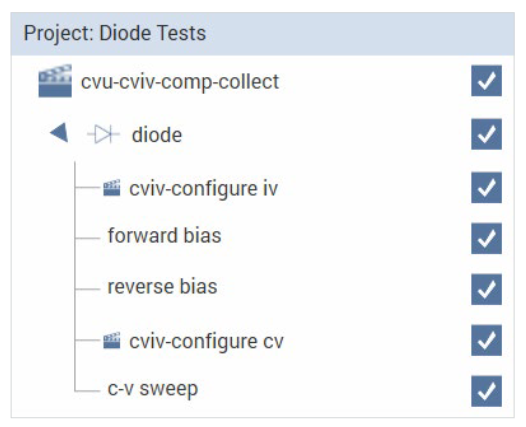Screen dimensions: 526x427
Task: Uncheck the cvu-cviv-comp-collect checkbox
Action: (486, 81)
